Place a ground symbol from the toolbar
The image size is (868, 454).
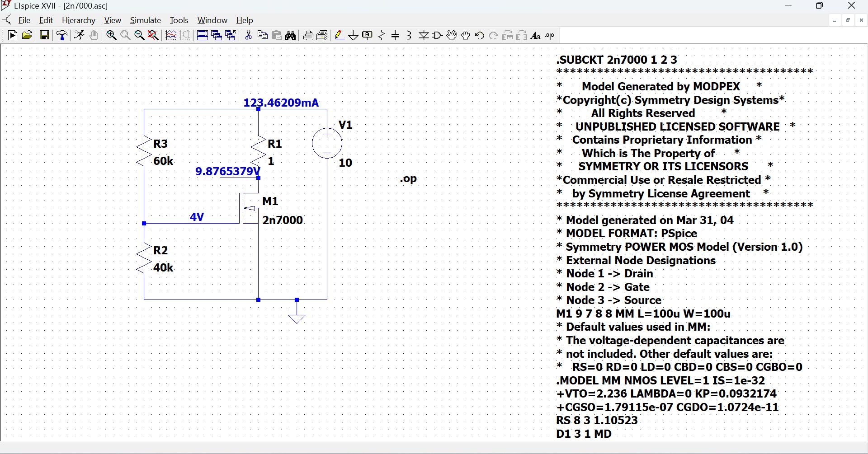coord(354,36)
